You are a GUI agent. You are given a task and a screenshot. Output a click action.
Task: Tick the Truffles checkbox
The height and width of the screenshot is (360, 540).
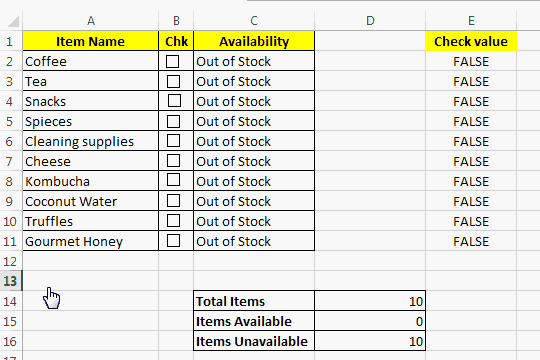[x=173, y=220]
